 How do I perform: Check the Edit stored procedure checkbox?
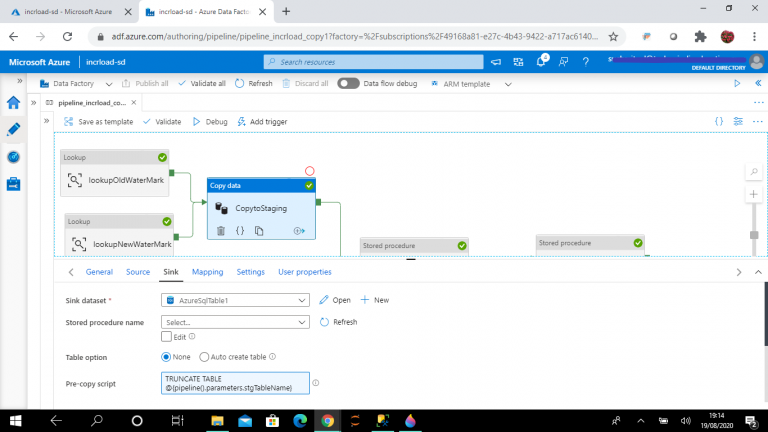(167, 336)
